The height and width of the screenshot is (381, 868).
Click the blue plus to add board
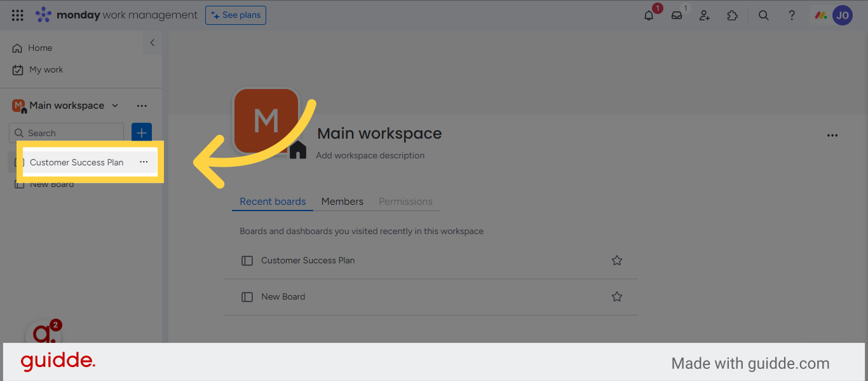point(141,132)
